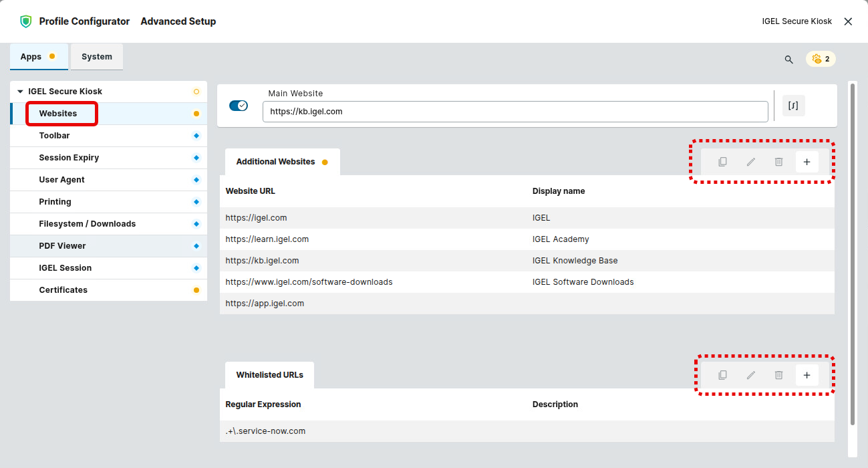This screenshot has height=468, width=868.
Task: Select the https://learn.igel.com row
Action: click(267, 239)
